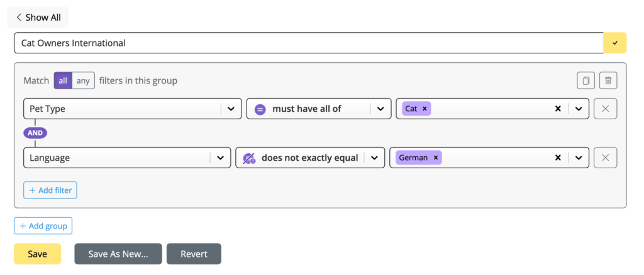Screen dimensions: 644x275
Task: Clear all values in Cat field
Action: (x=558, y=109)
